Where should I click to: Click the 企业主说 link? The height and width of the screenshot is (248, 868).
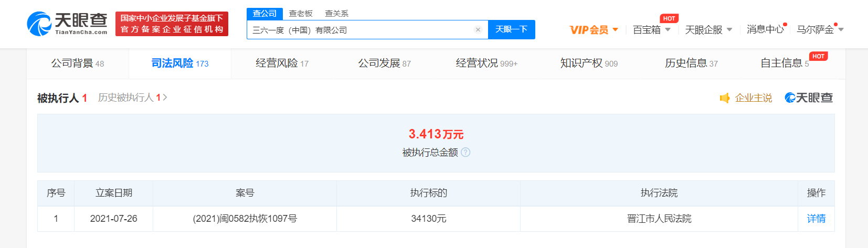point(754,98)
